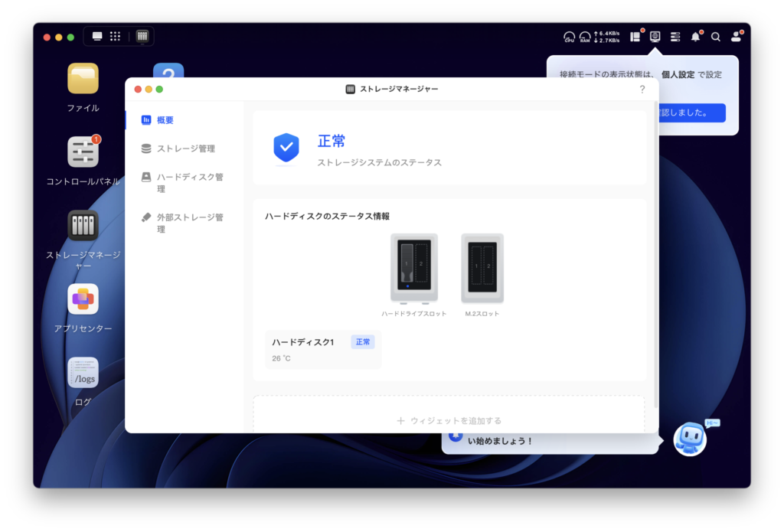Click the help question mark in Storage Manager
The height and width of the screenshot is (532, 784).
[x=642, y=90]
